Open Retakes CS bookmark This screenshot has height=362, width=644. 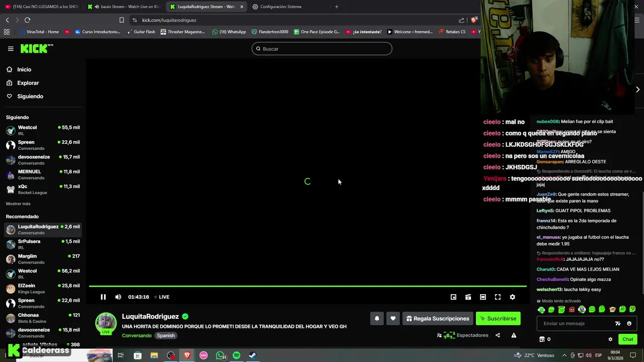point(452,32)
